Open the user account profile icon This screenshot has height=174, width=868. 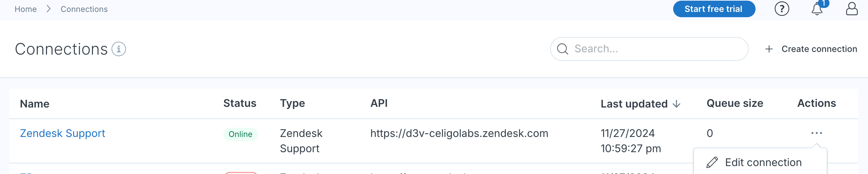852,9
